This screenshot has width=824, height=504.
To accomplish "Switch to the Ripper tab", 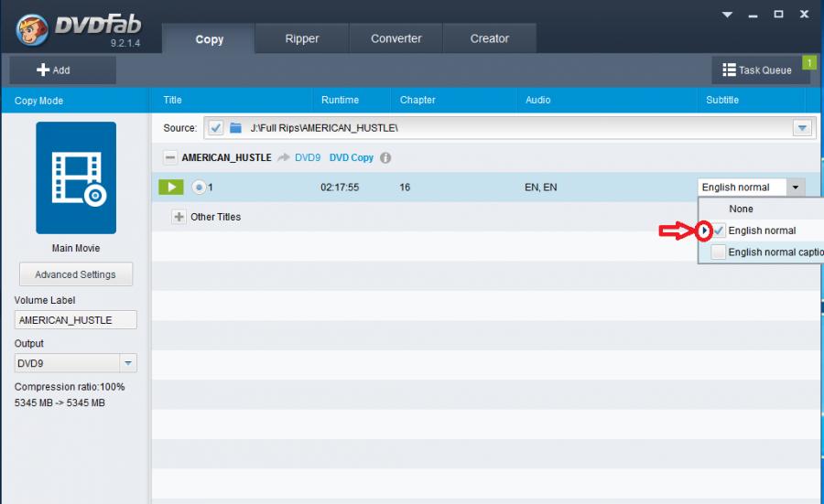I will click(302, 38).
